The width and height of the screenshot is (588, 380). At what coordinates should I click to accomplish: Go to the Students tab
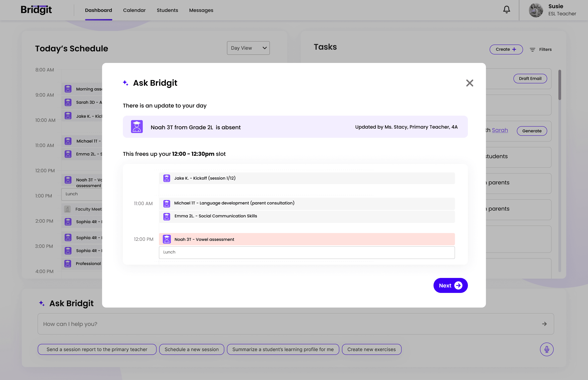[x=167, y=10]
